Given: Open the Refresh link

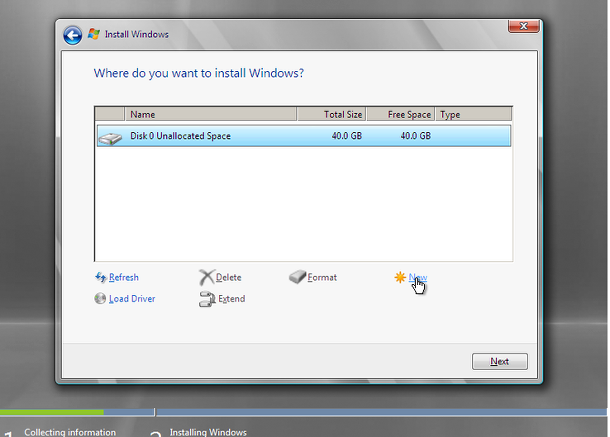Looking at the screenshot, I should (124, 277).
